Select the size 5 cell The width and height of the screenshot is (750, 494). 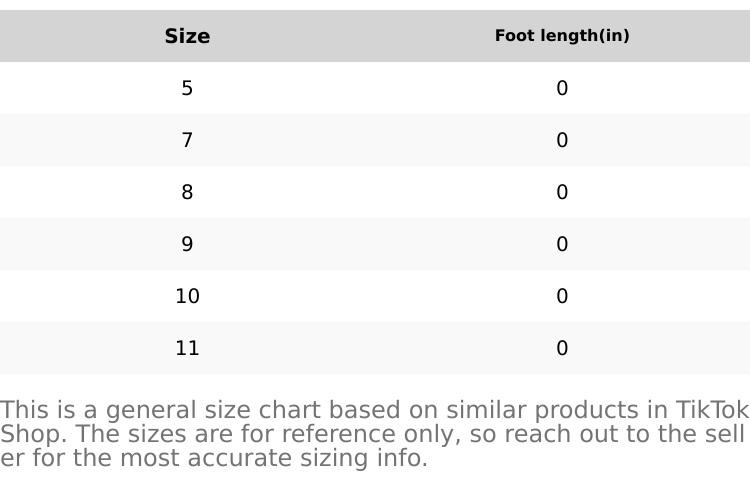point(187,88)
